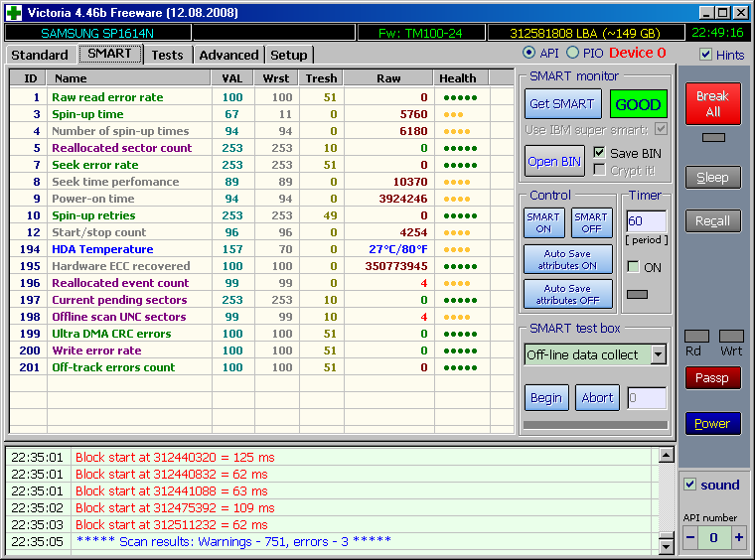755x560 pixels.
Task: Select the Offline scan UNC sectors row
Action: pyautogui.click(x=261, y=317)
